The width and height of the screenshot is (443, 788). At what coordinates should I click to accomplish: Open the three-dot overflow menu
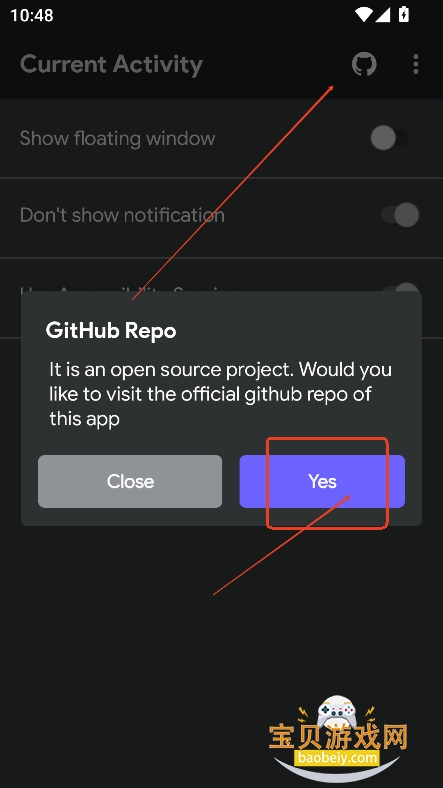click(x=415, y=64)
